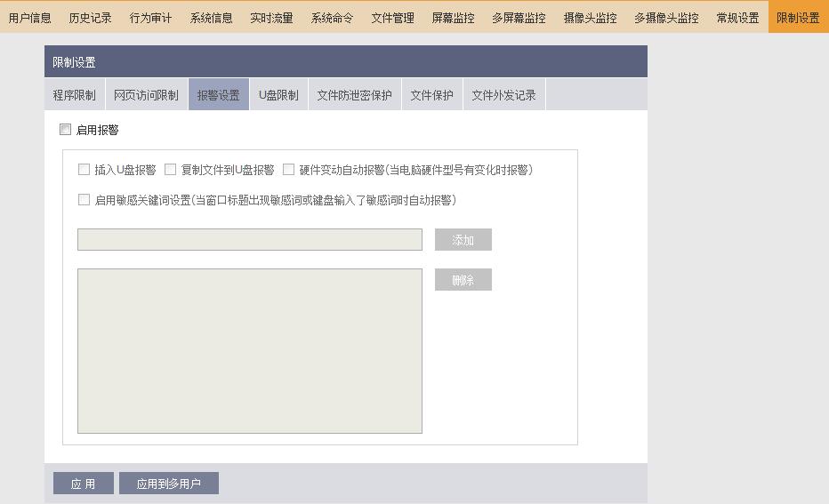Click the 应用 button
This screenshot has height=504, width=829.
pyautogui.click(x=83, y=484)
